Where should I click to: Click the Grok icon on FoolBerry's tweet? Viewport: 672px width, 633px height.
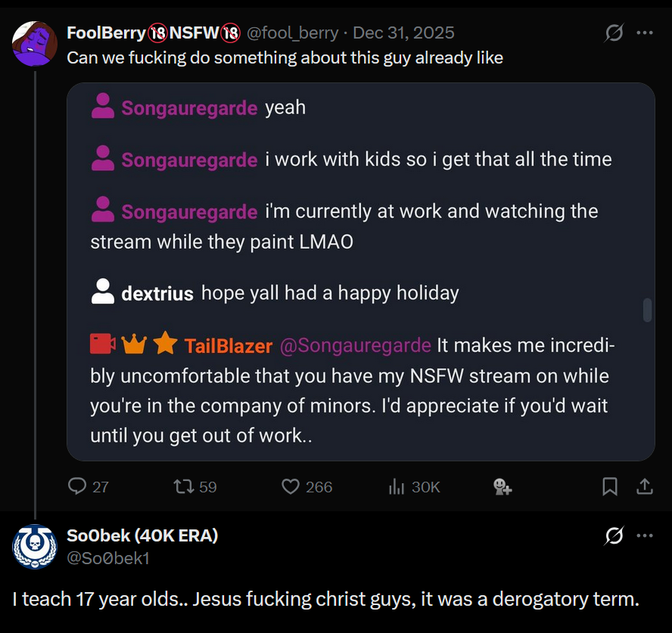coord(614,33)
